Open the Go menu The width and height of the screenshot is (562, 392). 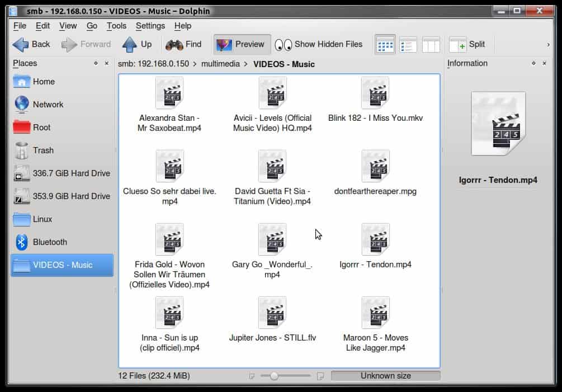point(92,26)
